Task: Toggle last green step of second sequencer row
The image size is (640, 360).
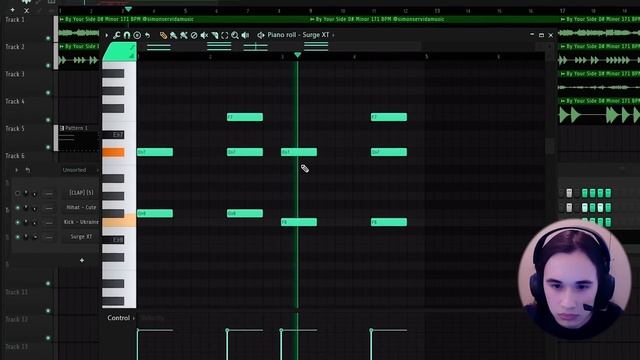Action: coord(608,208)
